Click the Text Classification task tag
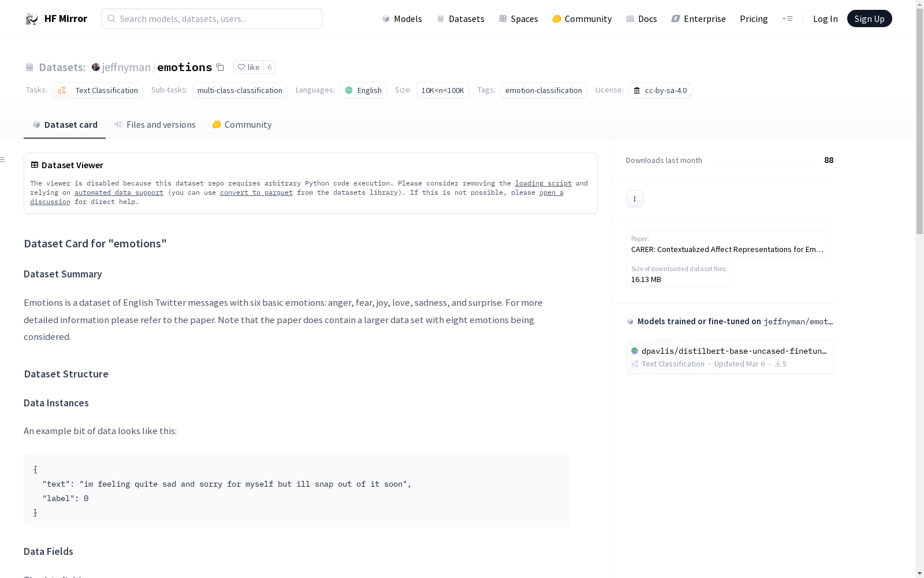The image size is (924, 578). point(98,90)
